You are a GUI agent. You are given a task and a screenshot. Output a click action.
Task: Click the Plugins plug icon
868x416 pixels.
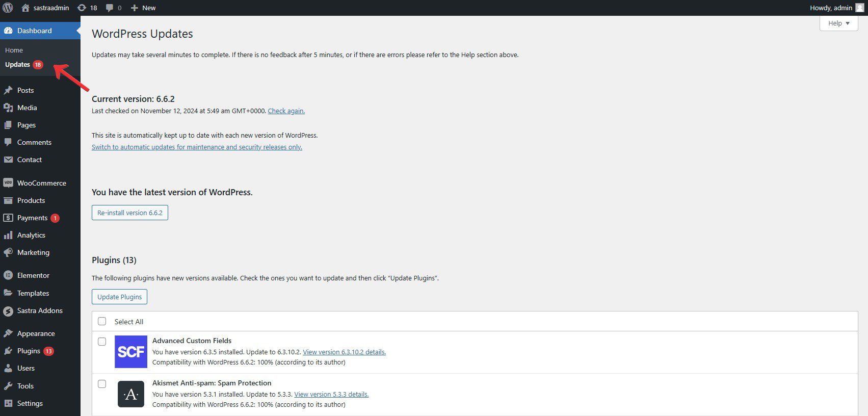[x=8, y=351]
